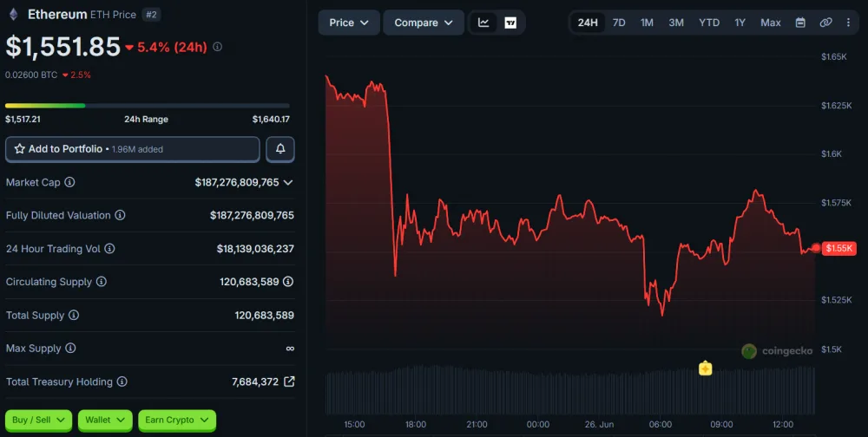This screenshot has height=437, width=868.
Task: Click the 26. Jun axis label
Action: 599,424
